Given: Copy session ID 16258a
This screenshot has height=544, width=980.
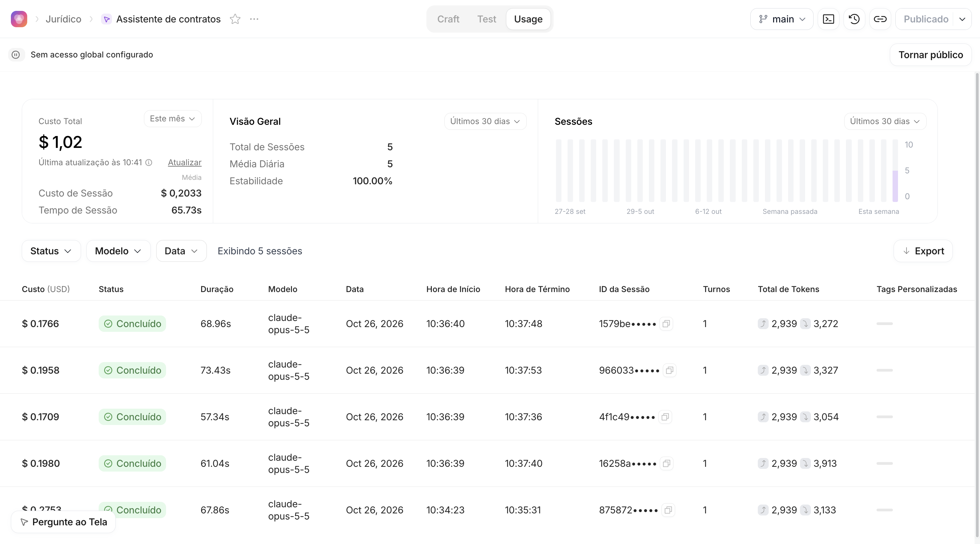Looking at the screenshot, I should pyautogui.click(x=667, y=463).
